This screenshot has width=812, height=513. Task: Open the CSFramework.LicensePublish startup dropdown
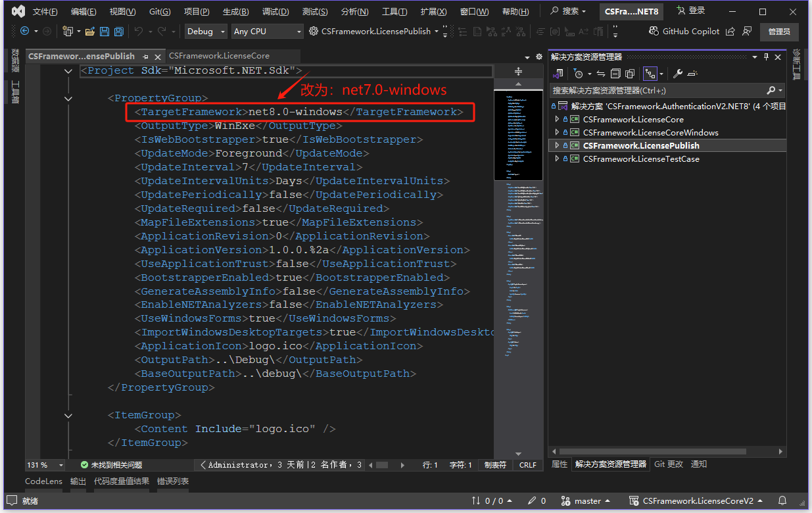point(436,31)
